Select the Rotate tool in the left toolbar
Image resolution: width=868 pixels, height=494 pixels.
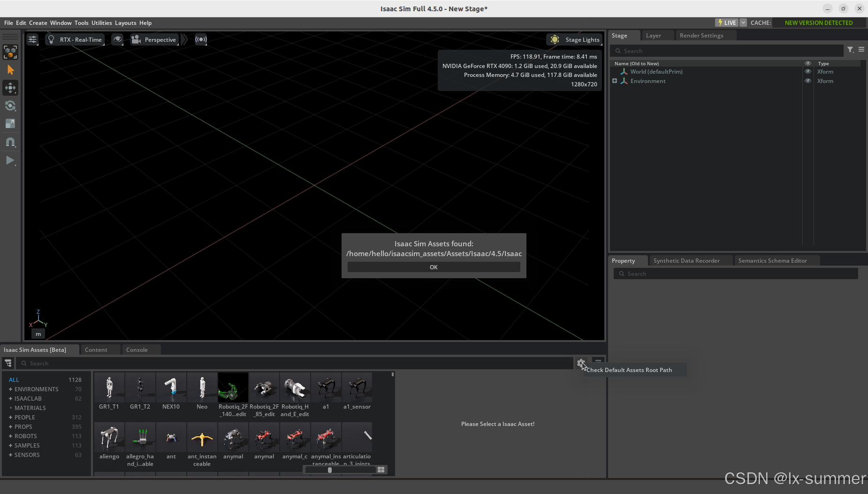10,106
